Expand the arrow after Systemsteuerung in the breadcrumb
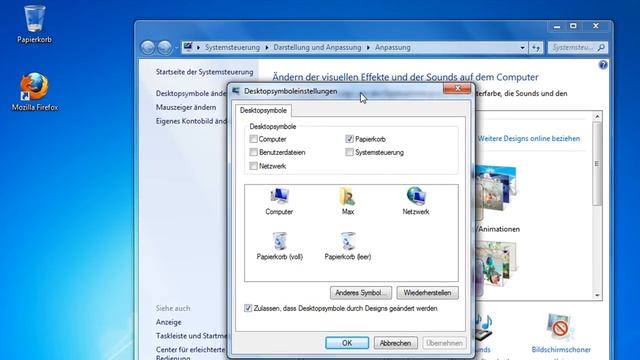 pos(267,48)
